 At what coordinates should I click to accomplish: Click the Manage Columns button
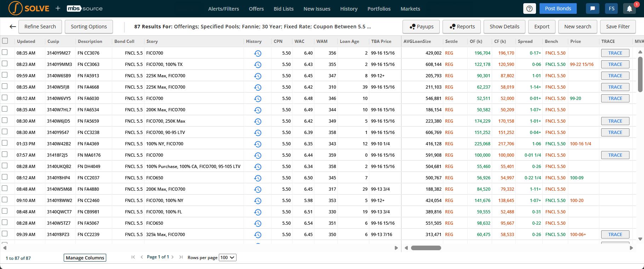pos(85,258)
